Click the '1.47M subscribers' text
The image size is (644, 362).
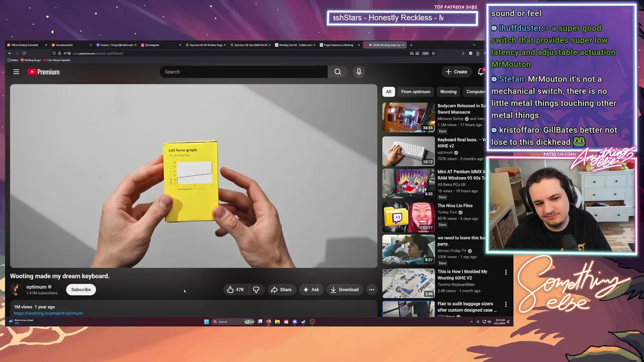pos(42,293)
